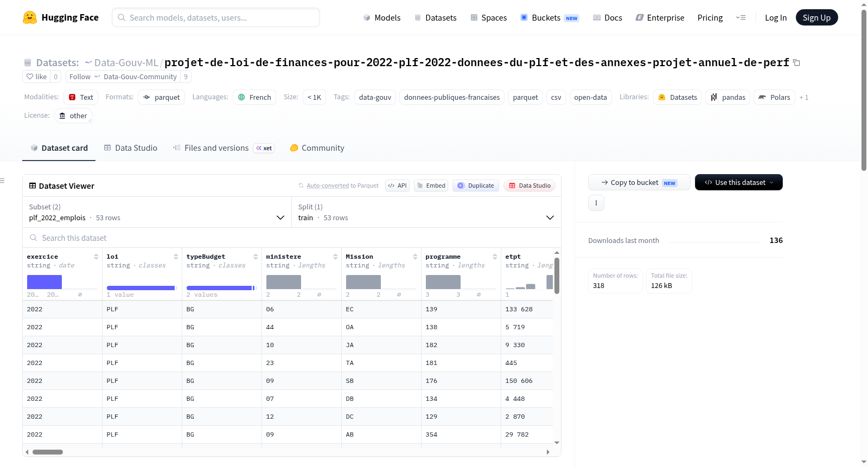868x467 pixels.
Task: Click the Log In link
Action: click(x=775, y=17)
